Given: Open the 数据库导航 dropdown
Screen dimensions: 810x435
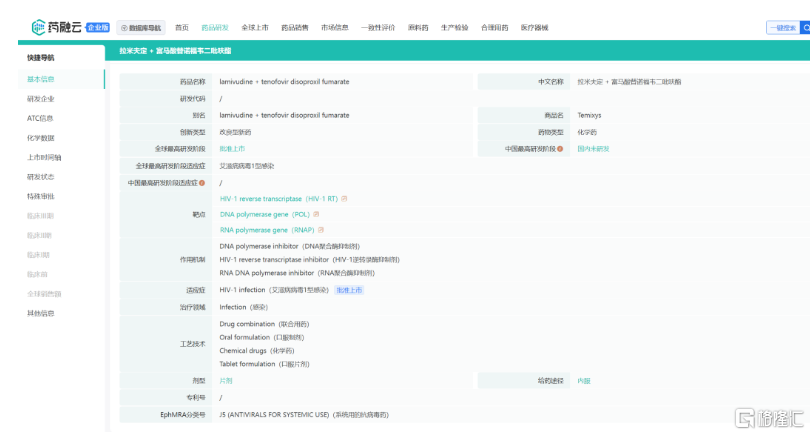Looking at the screenshot, I should pos(141,28).
